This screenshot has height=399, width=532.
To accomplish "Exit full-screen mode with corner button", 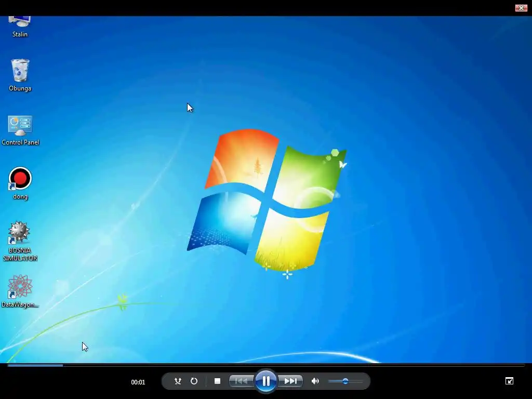I will click(509, 381).
